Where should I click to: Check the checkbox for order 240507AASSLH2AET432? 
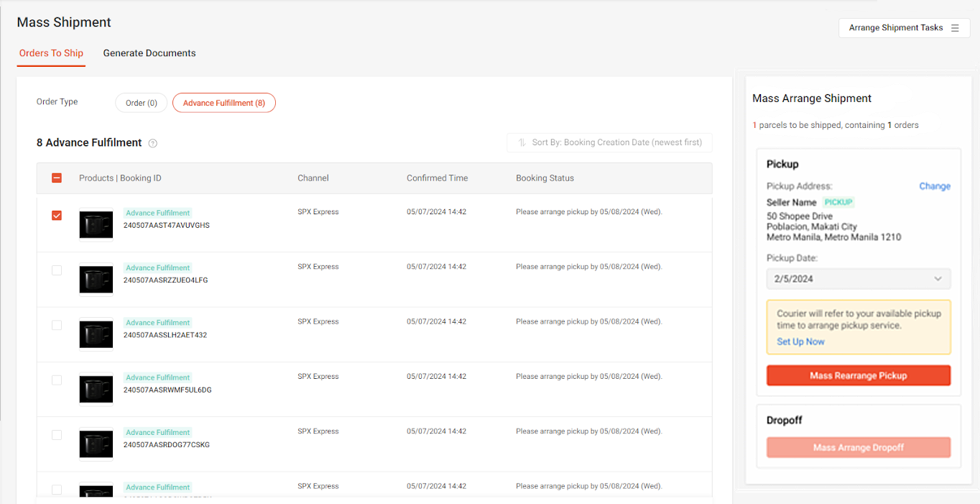tap(57, 325)
